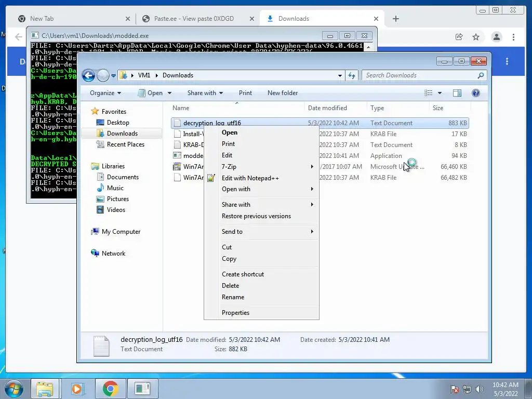532x399 pixels.
Task: Open the Music library
Action: coord(115,188)
